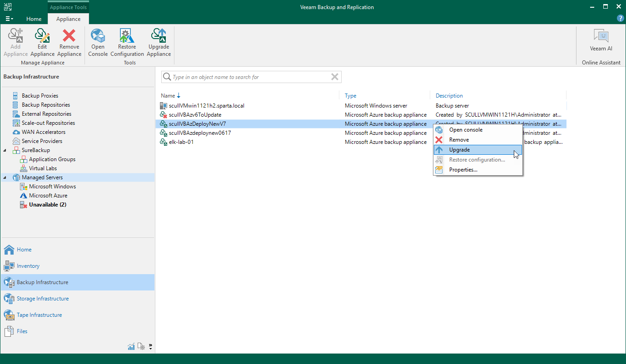Go to Inventory view
This screenshot has width=626, height=364.
pyautogui.click(x=77, y=266)
